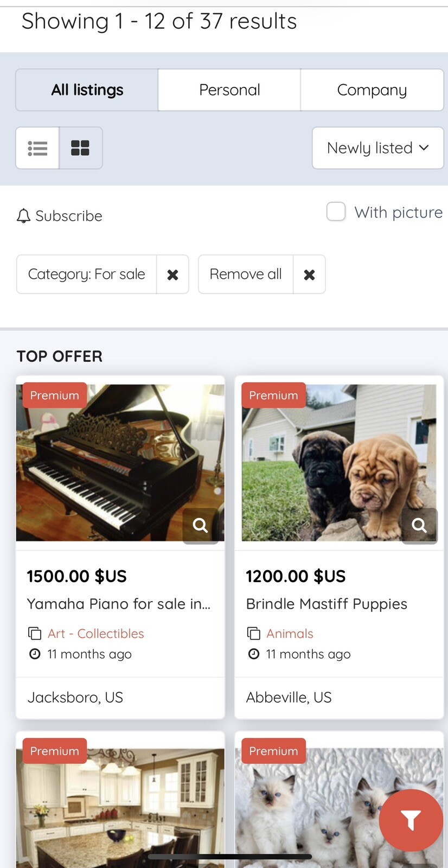Open the kitchen photo premium listing
448x868 pixels.
[x=120, y=800]
